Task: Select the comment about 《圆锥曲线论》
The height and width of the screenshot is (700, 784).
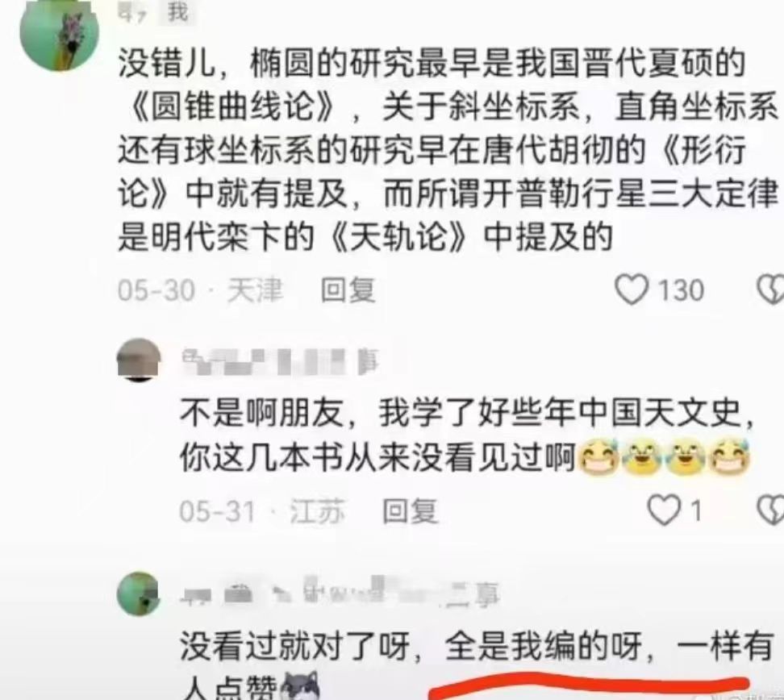Action: (x=448, y=149)
